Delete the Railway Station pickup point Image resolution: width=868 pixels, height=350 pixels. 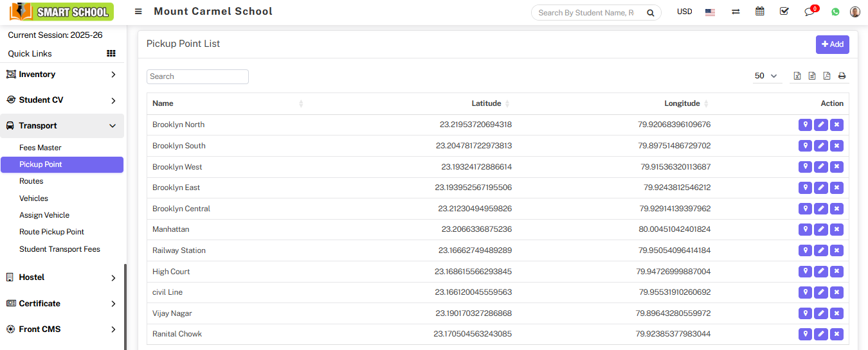click(x=836, y=250)
